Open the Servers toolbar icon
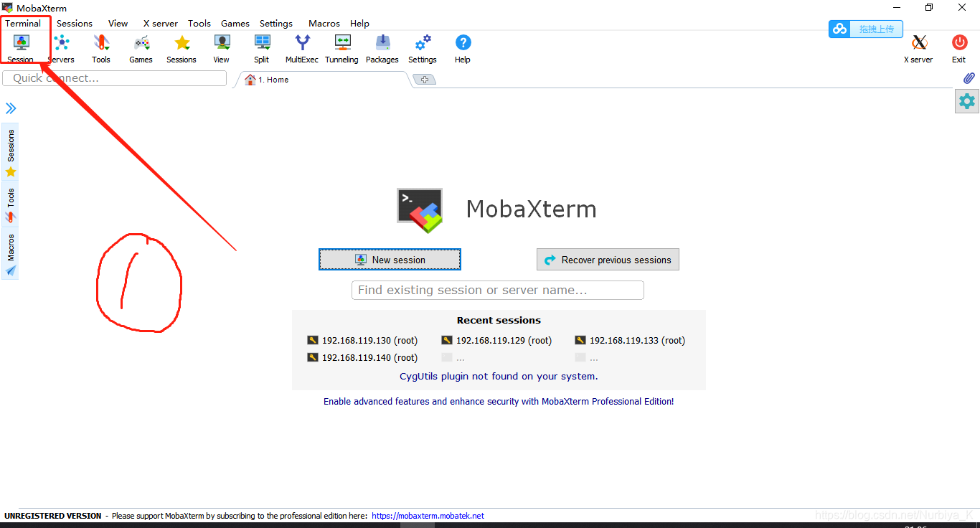Image resolution: width=980 pixels, height=528 pixels. click(x=61, y=48)
